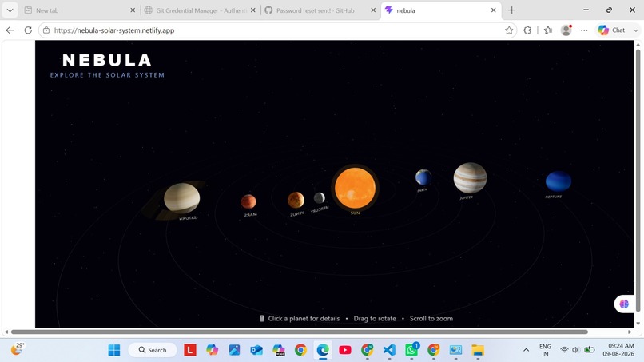Close the New tab tab
The width and height of the screenshot is (644, 362).
click(133, 10)
